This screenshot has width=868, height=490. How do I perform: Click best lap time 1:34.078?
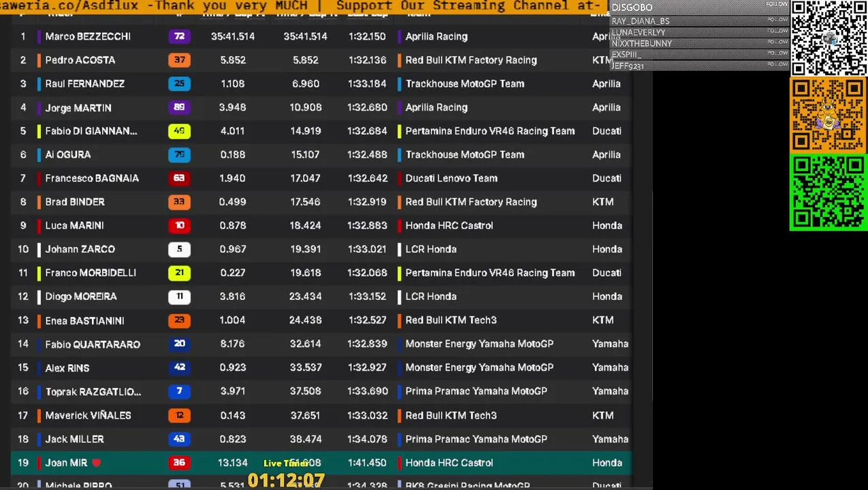(x=367, y=439)
